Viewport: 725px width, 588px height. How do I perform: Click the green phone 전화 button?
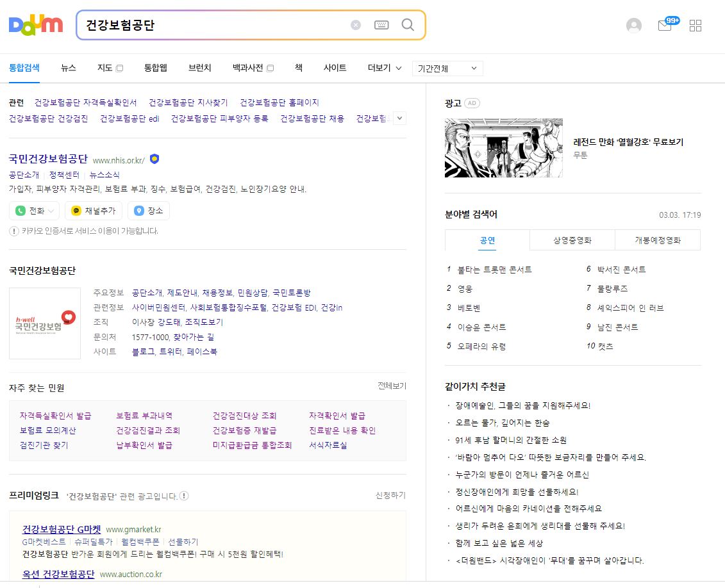click(x=34, y=211)
